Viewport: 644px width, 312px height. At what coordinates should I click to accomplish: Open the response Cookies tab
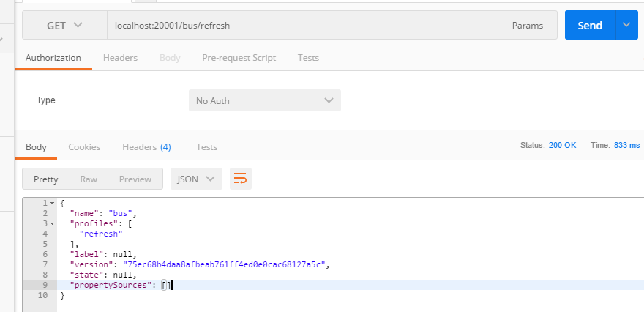coord(84,147)
